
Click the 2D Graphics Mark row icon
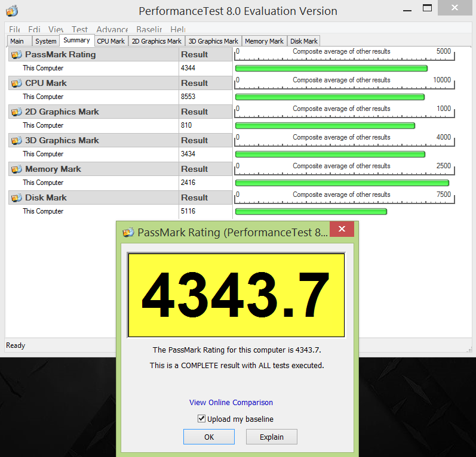17,112
